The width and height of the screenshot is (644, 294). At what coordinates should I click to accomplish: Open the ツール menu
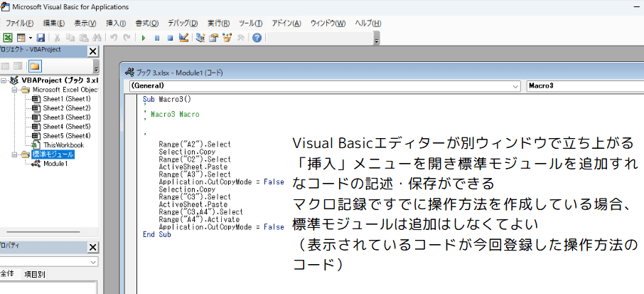[x=250, y=23]
